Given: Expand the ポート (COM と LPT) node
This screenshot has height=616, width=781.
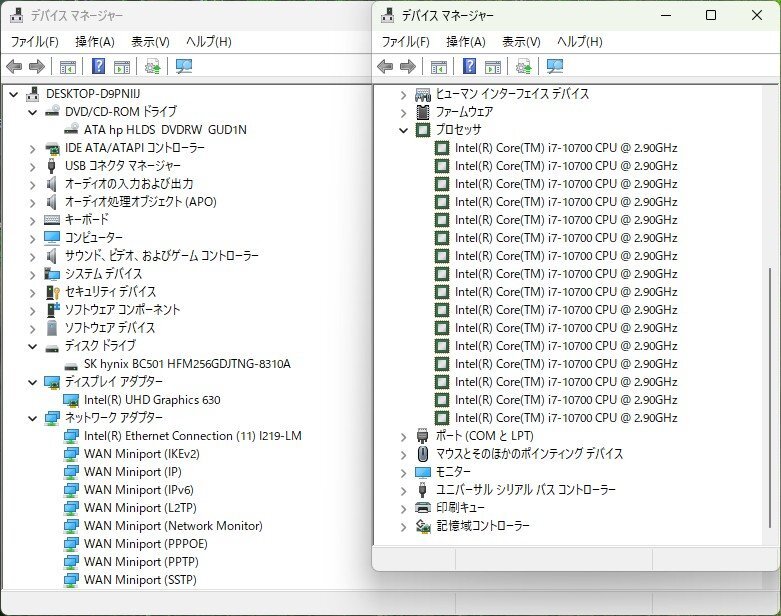Looking at the screenshot, I should pyautogui.click(x=403, y=437).
